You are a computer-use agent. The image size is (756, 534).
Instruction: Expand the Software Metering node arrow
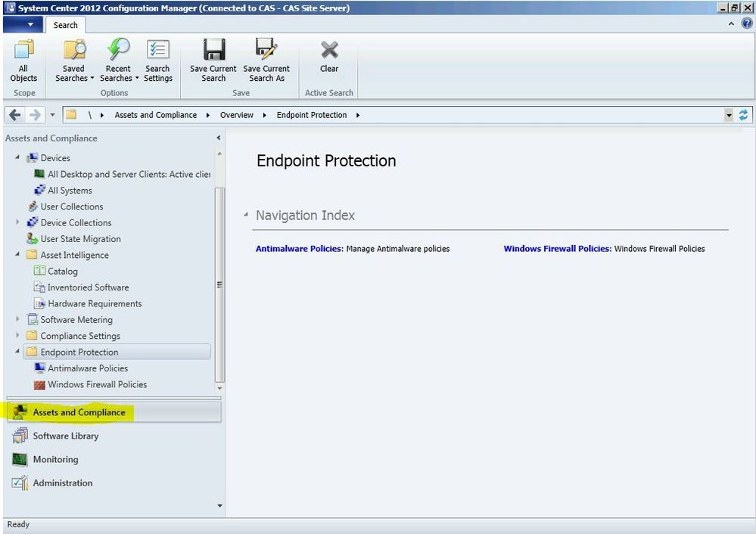(17, 319)
